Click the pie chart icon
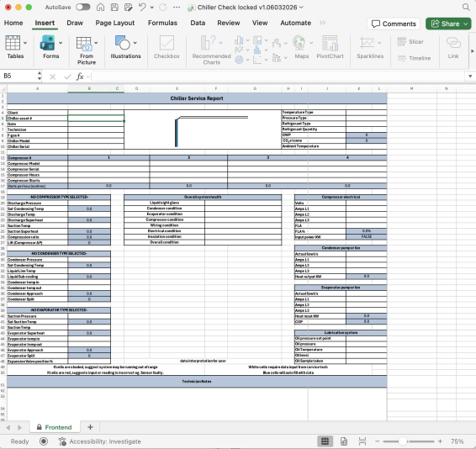Viewport: 476px width, 449px height. click(x=239, y=60)
